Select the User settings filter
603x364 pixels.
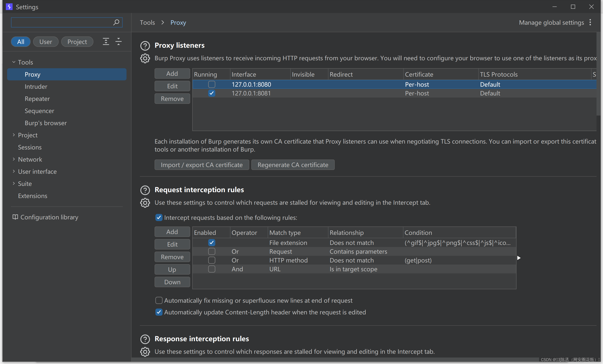pos(46,42)
